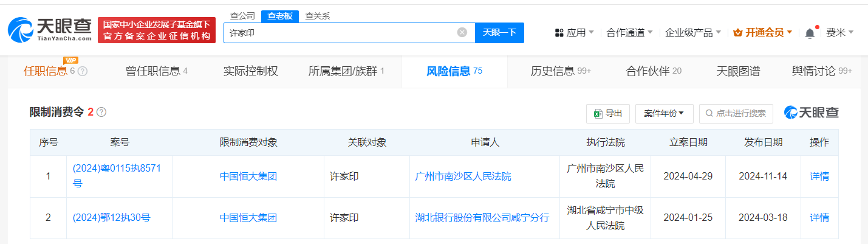Open the 合作通道 dropdown menu

(x=629, y=33)
